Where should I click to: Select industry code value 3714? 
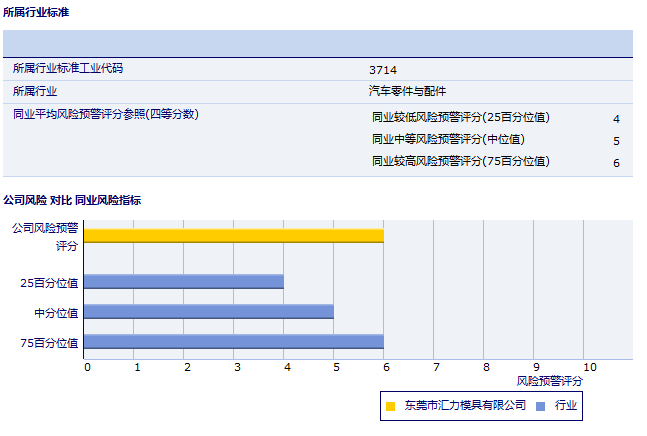[x=383, y=70]
